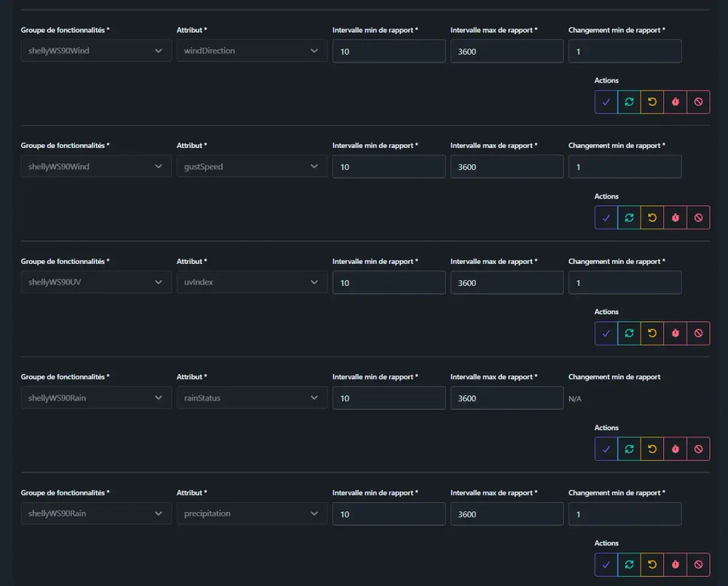Screen dimensions: 728x586
Task: Click the checkmark action for uvIndex
Action: coord(606,333)
